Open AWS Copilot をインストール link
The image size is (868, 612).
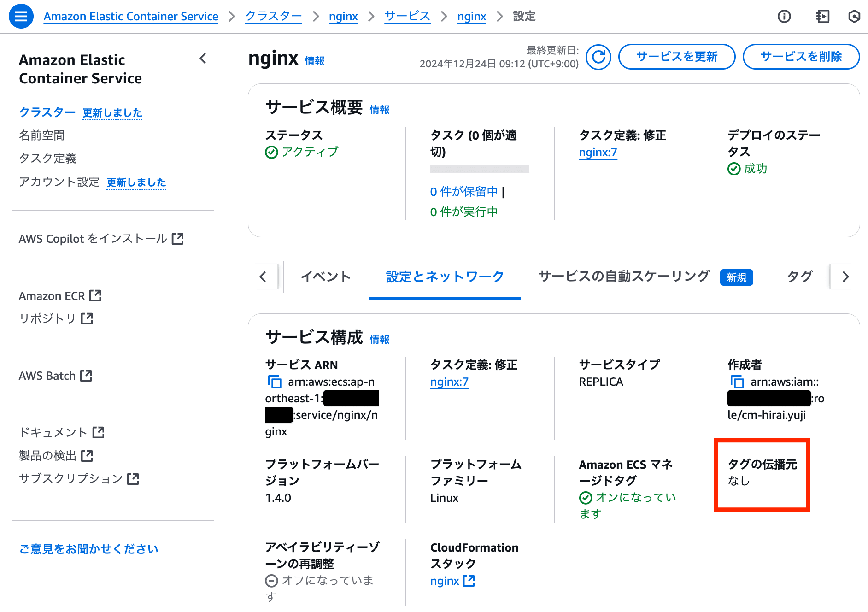(93, 239)
